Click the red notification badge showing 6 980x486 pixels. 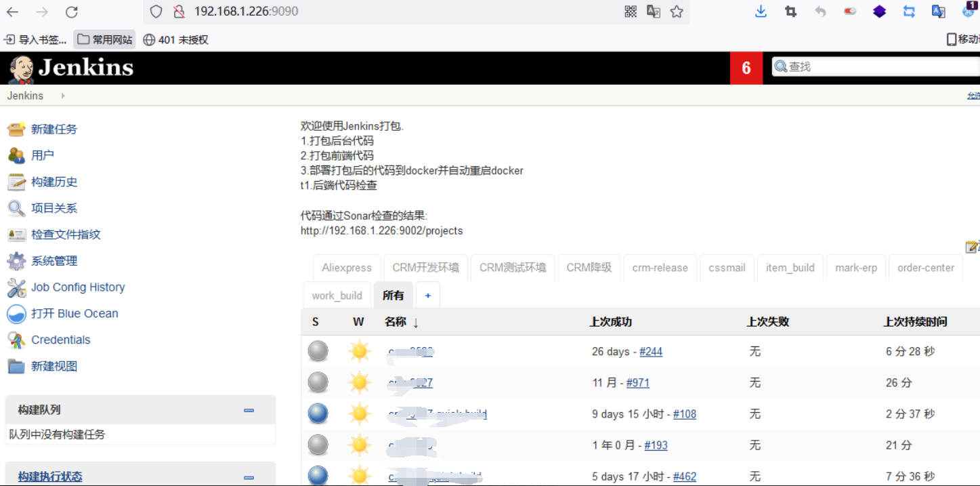(x=747, y=68)
